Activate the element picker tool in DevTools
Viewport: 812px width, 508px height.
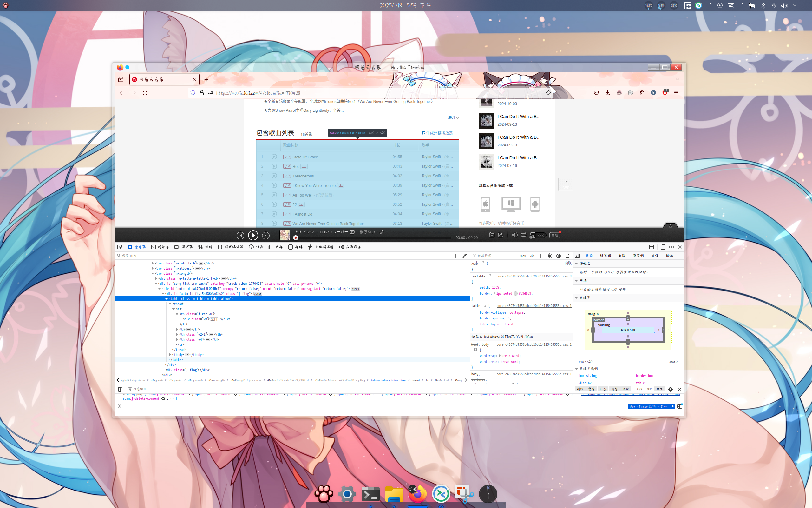click(x=120, y=247)
